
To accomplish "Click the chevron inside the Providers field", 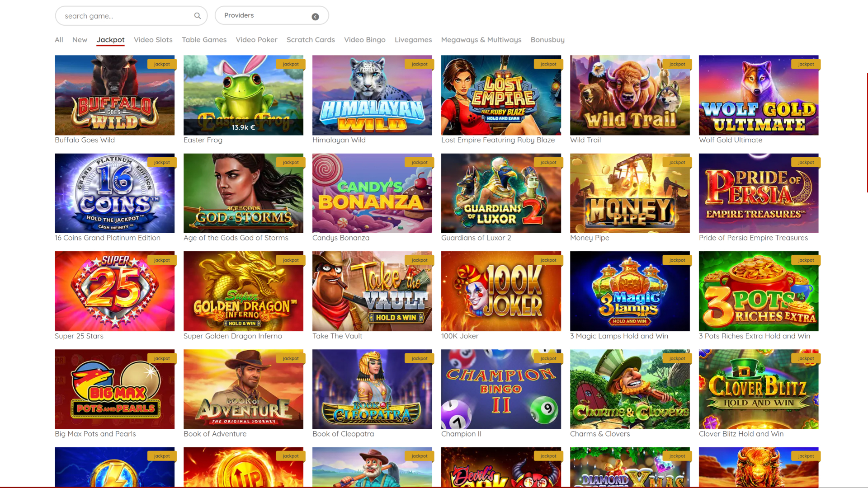I will [315, 17].
